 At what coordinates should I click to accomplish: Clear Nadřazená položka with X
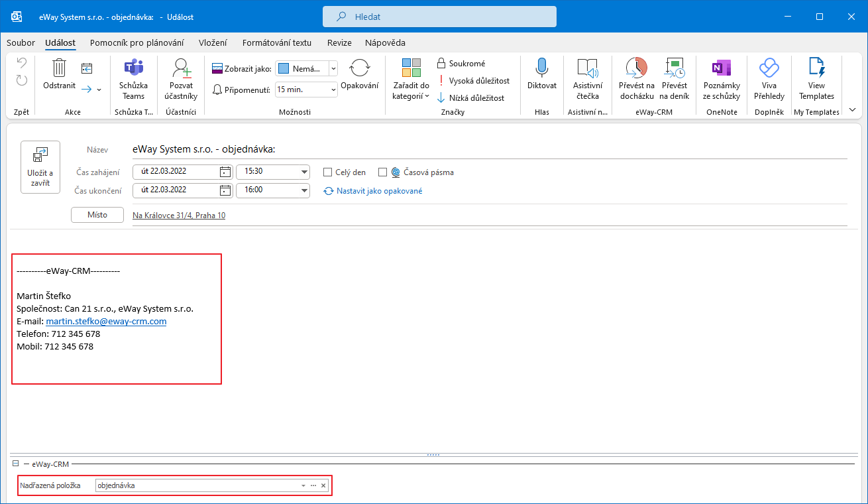(323, 486)
